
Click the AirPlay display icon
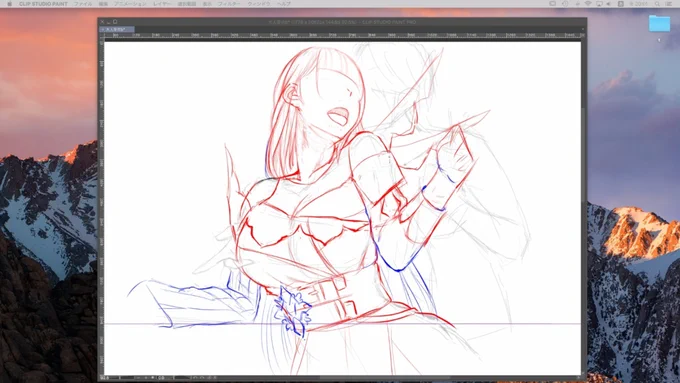pos(599,3)
